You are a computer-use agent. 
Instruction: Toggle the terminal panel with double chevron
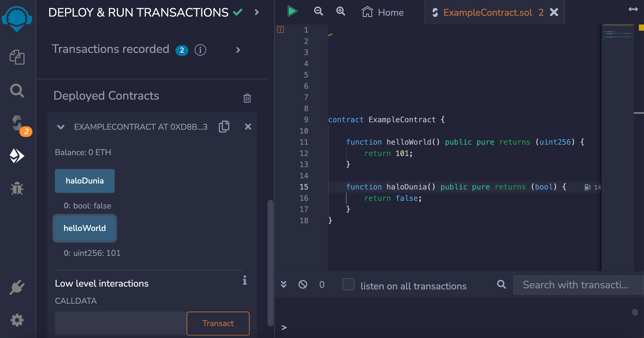pyautogui.click(x=283, y=284)
